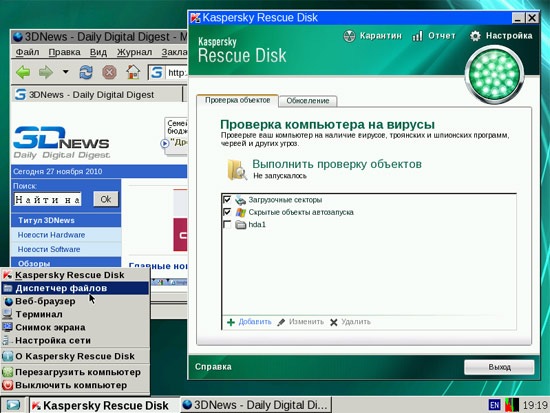Screen dimensions: 550x413
Task: Click Выполнить проверку объектов link
Action: pos(337,164)
